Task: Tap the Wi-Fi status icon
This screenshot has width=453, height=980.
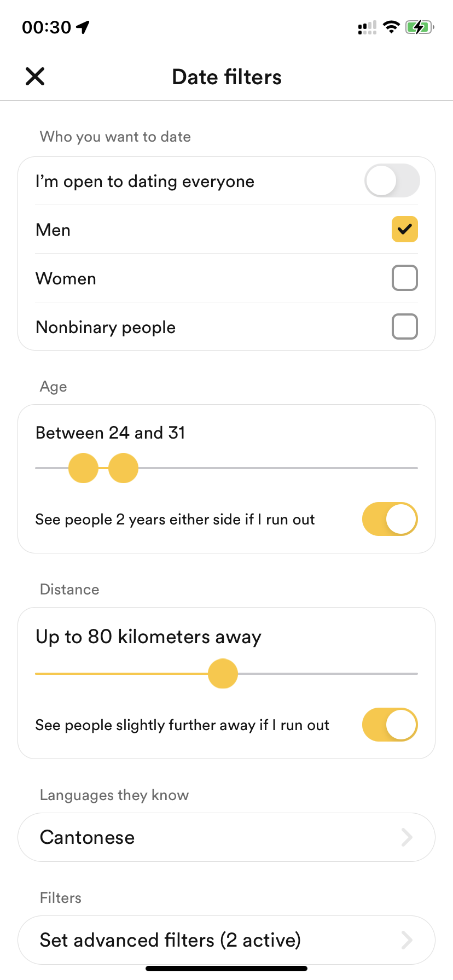Action: tap(391, 27)
